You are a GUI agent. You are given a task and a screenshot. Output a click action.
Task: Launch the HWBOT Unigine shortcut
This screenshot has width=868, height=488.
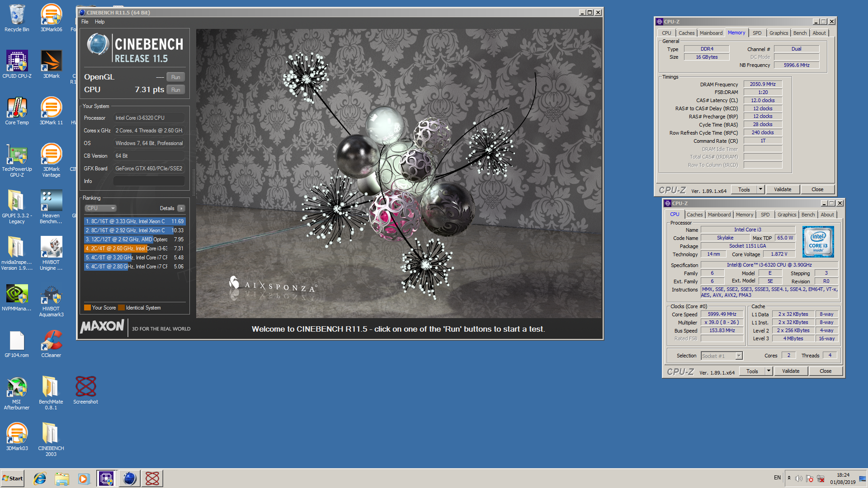[51, 253]
